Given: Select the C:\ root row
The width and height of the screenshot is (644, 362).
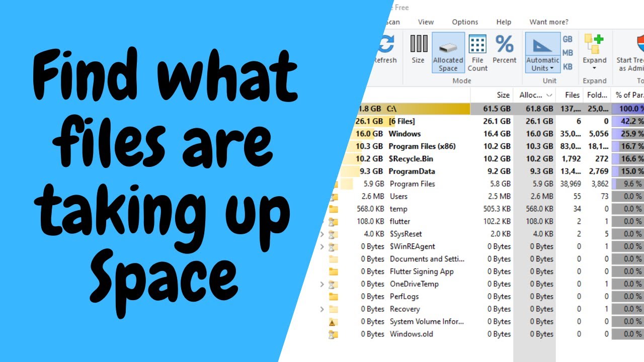Looking at the screenshot, I should click(501, 109).
